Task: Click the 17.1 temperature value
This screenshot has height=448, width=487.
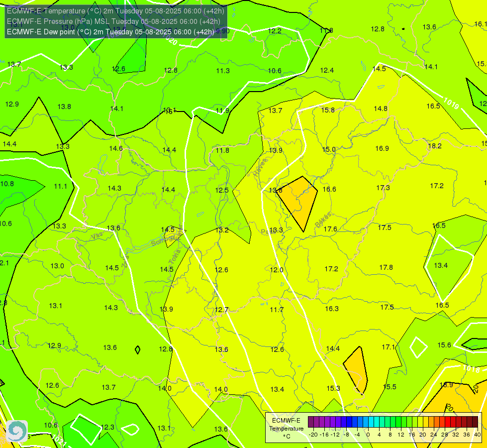Action: pos(388,347)
